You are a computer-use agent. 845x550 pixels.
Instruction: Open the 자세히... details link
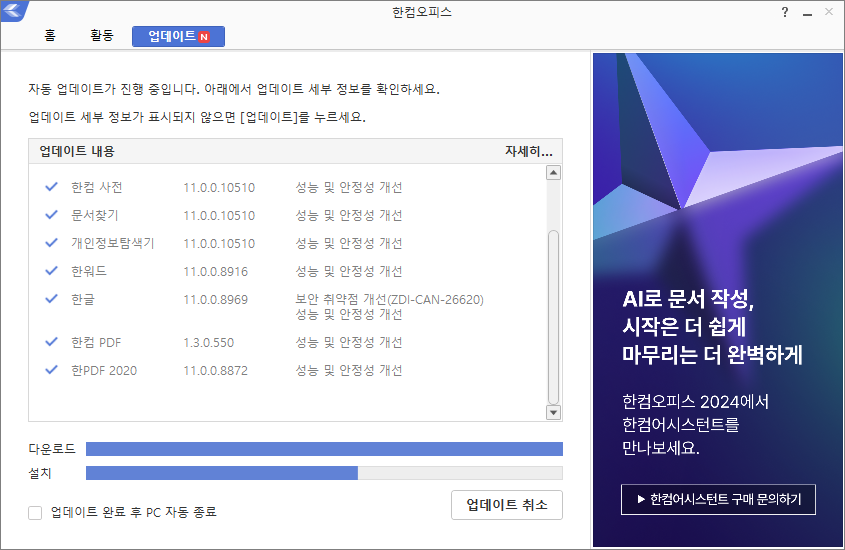(x=529, y=151)
